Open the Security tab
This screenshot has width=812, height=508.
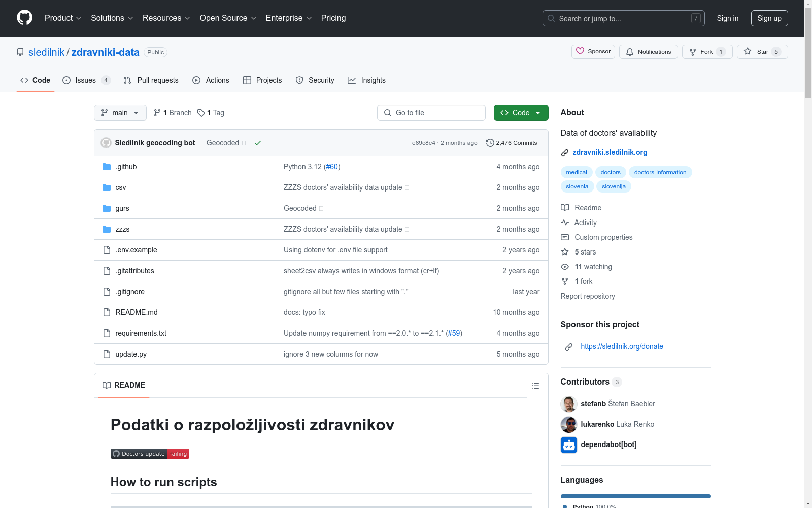pos(315,80)
